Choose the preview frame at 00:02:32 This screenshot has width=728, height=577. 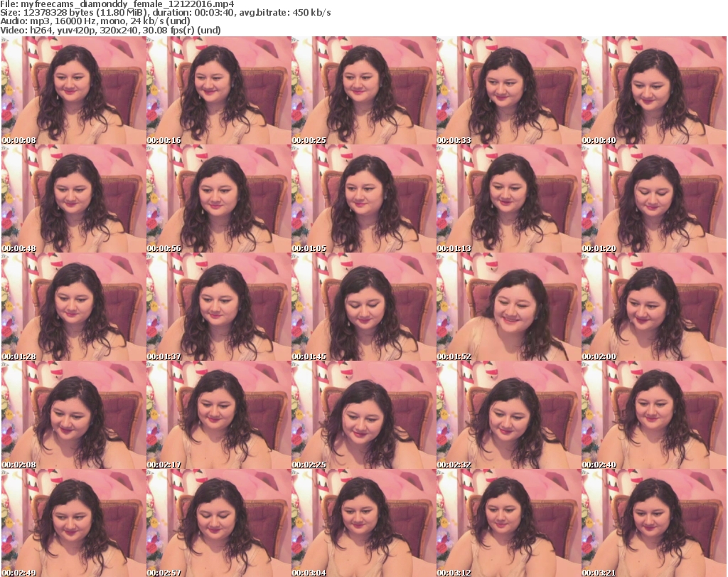509,415
